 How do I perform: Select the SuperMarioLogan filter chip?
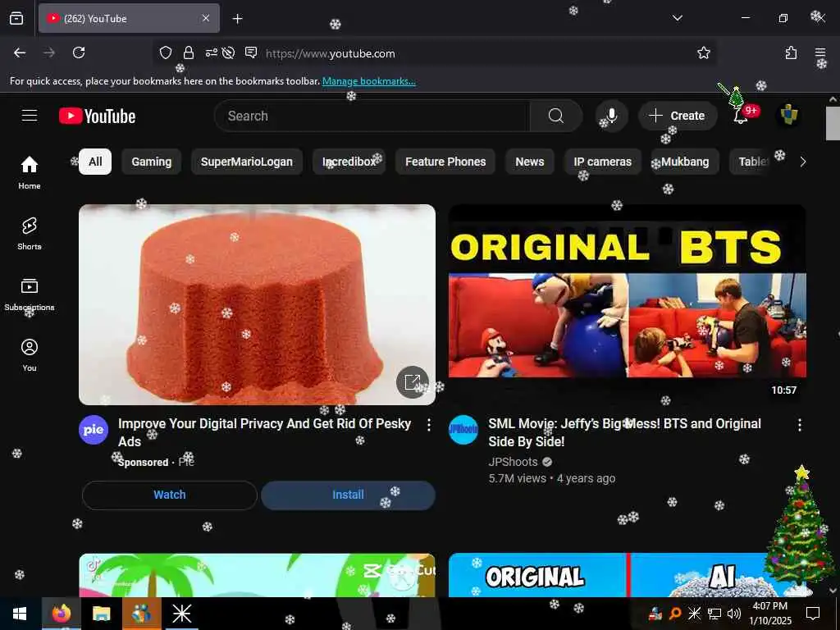click(246, 162)
